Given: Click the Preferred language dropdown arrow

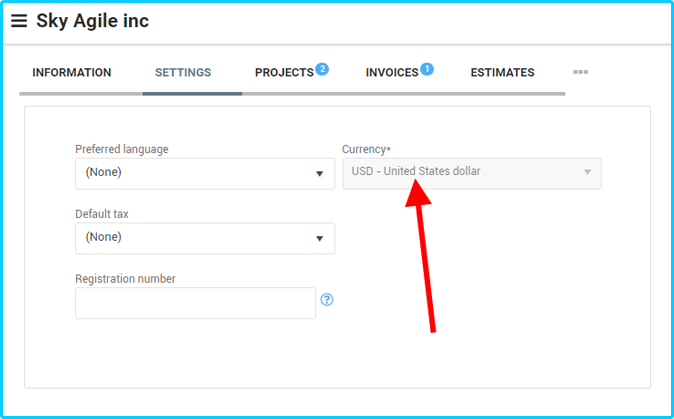Looking at the screenshot, I should coord(319,174).
